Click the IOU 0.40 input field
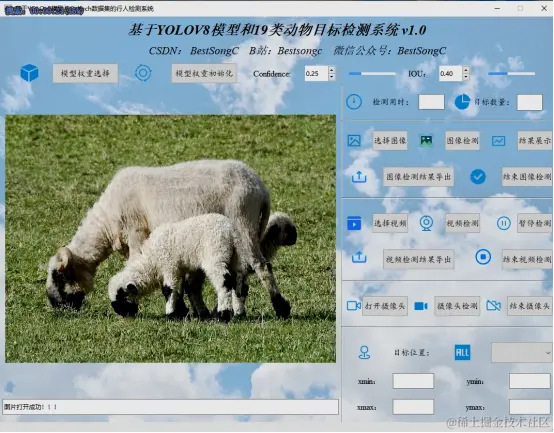The width and height of the screenshot is (554, 433). tap(450, 73)
